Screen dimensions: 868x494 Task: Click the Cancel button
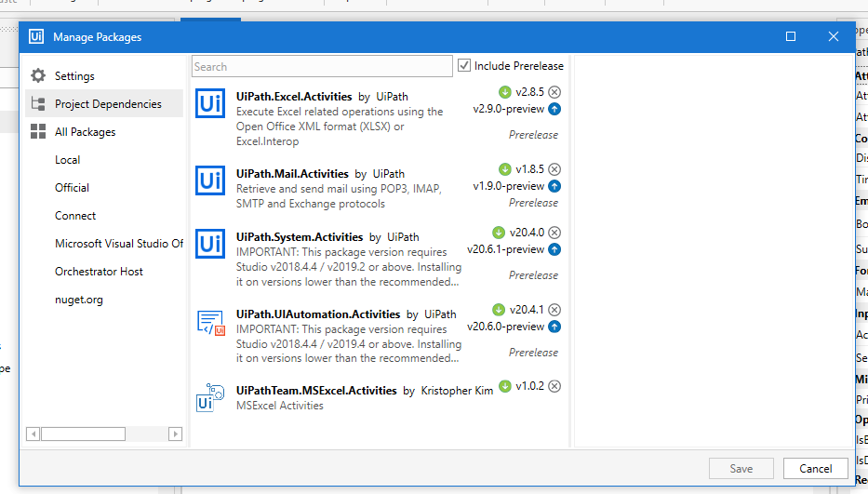[x=815, y=469]
